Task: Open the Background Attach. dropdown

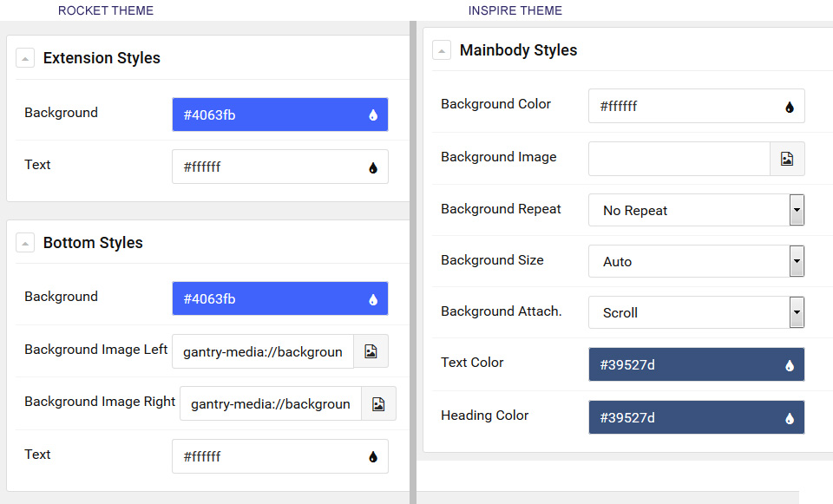Action: pos(797,312)
